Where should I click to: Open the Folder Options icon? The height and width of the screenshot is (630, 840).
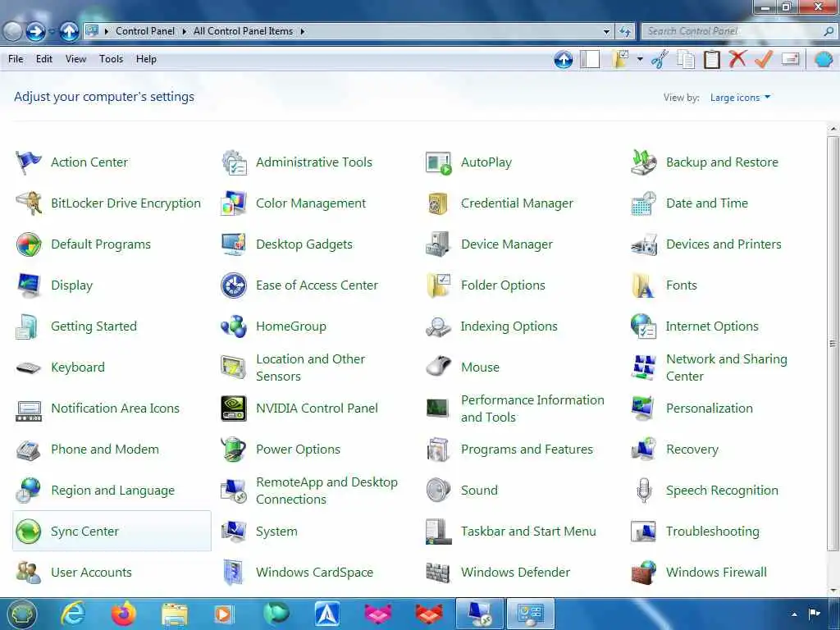coord(439,285)
